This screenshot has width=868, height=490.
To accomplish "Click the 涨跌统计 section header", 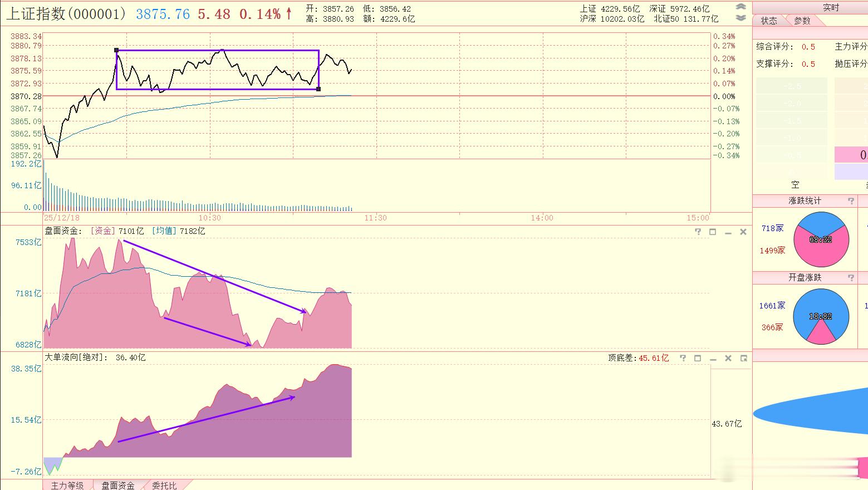I will point(805,201).
